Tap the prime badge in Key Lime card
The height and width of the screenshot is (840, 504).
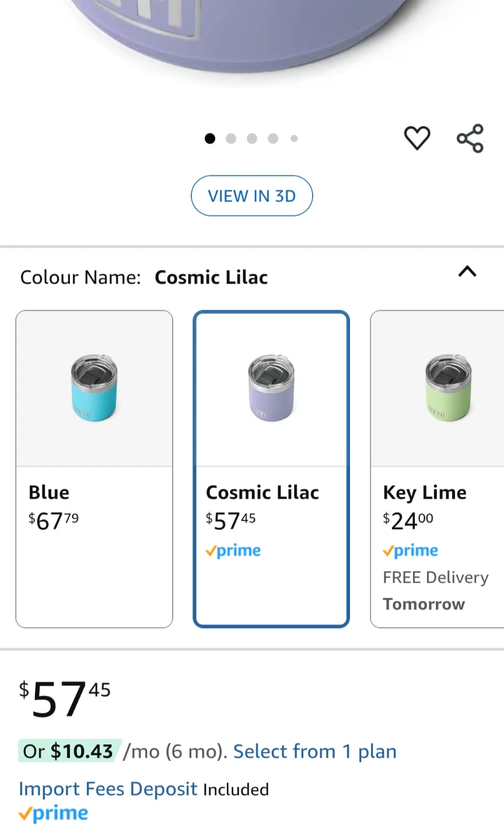pos(411,551)
